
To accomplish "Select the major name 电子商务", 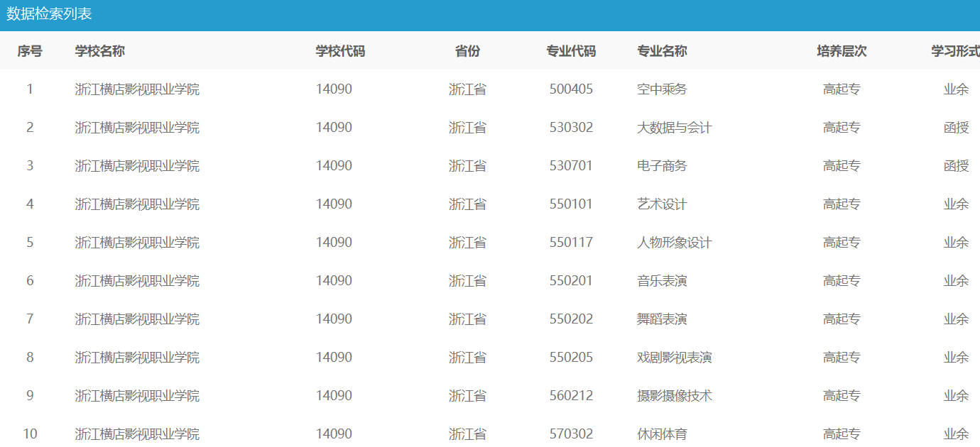I will (663, 166).
